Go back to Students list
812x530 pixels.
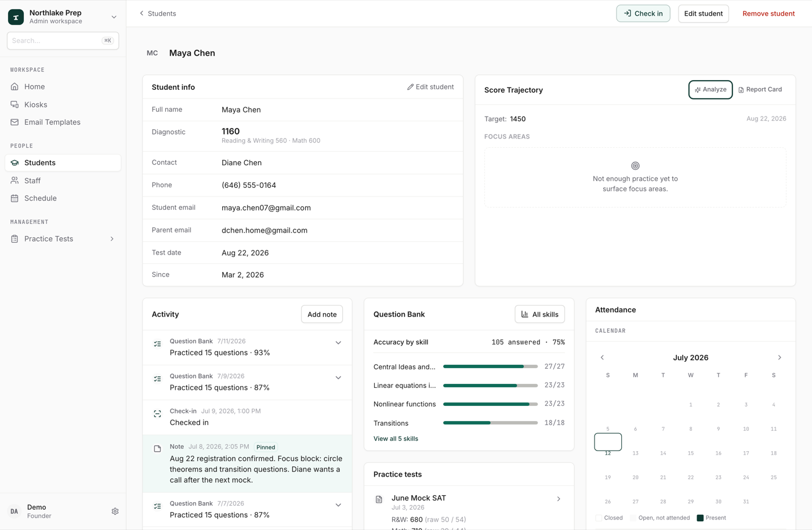click(158, 13)
